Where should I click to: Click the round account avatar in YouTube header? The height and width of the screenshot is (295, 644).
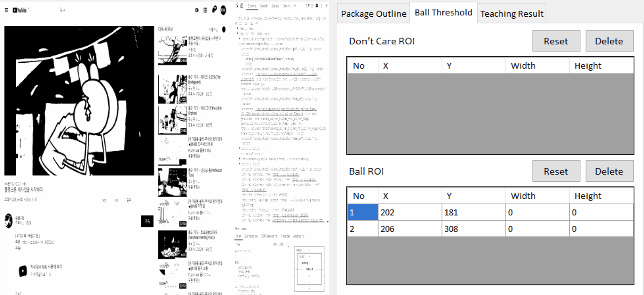223,10
